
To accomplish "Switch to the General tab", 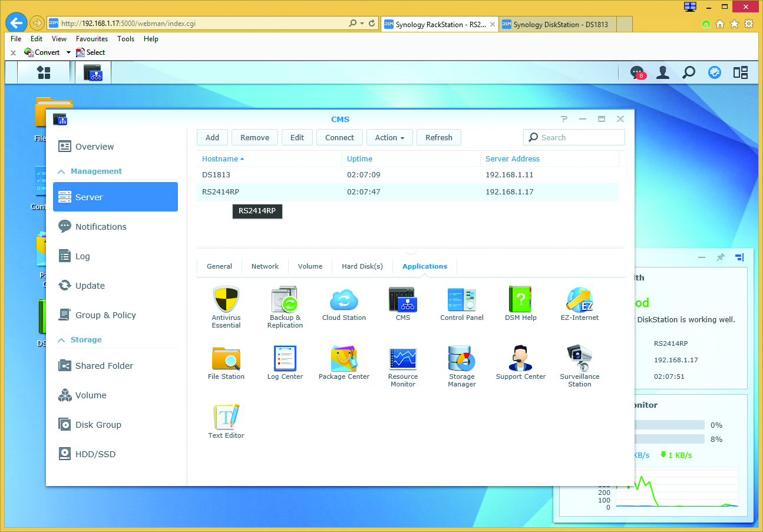I will coord(219,266).
